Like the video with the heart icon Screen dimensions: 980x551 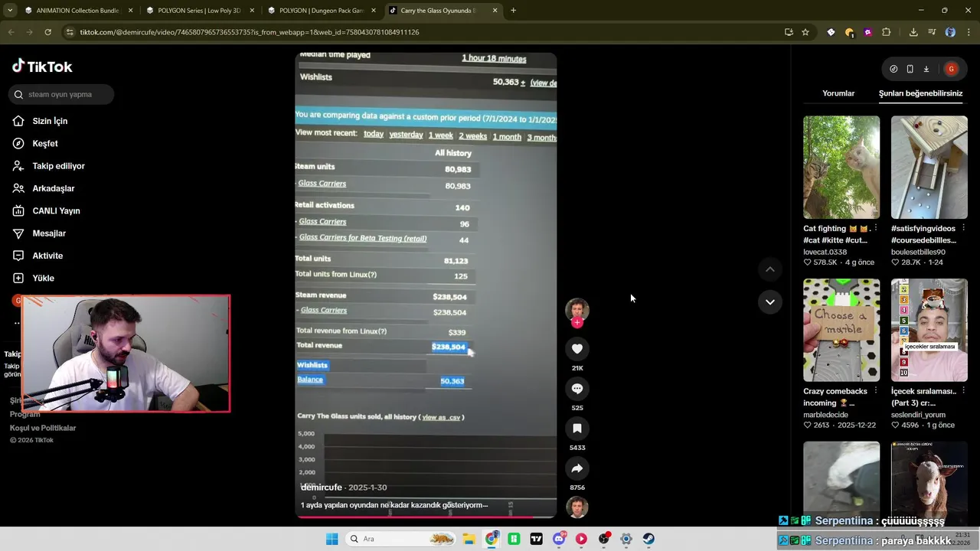point(577,348)
